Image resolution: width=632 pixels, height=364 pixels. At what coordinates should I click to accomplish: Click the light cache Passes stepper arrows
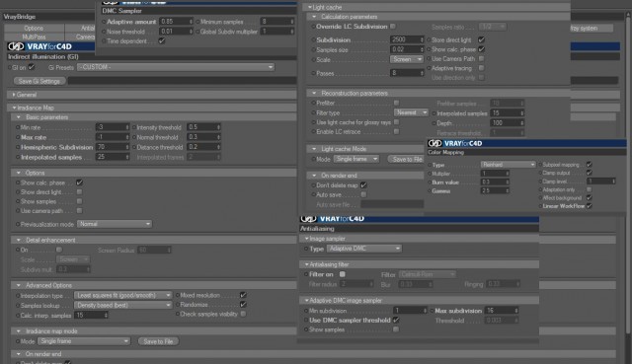(422, 73)
